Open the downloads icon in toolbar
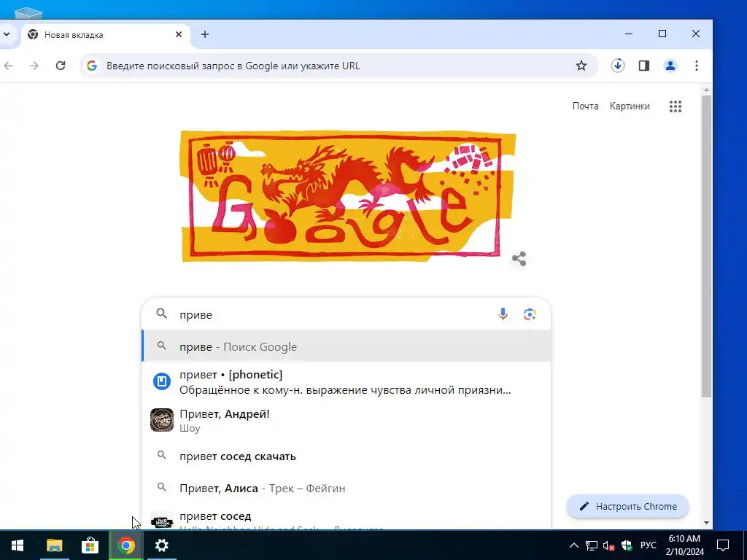Screen dimensions: 747x560 (618, 66)
